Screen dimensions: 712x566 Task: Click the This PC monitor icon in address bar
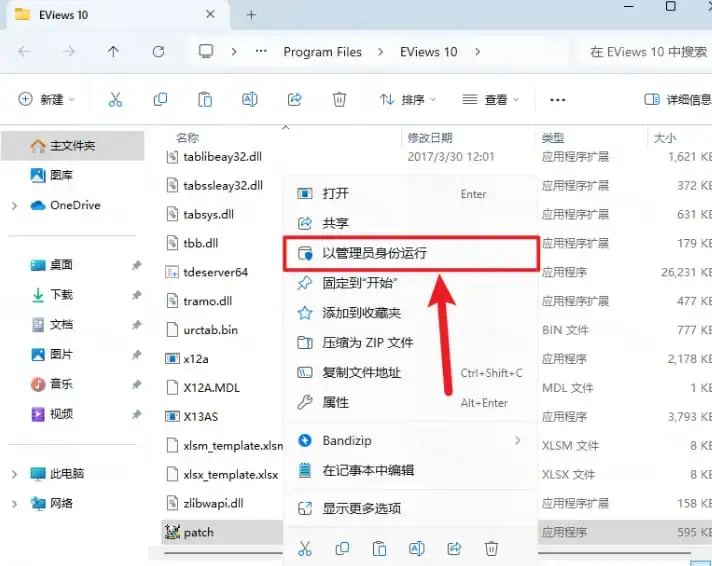click(206, 51)
